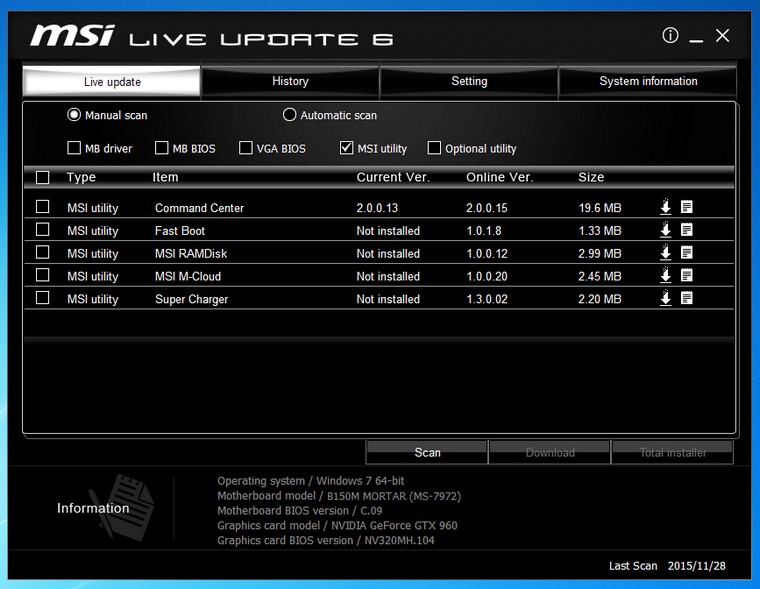This screenshot has width=760, height=589.
Task: Switch to the History tab
Action: click(290, 81)
